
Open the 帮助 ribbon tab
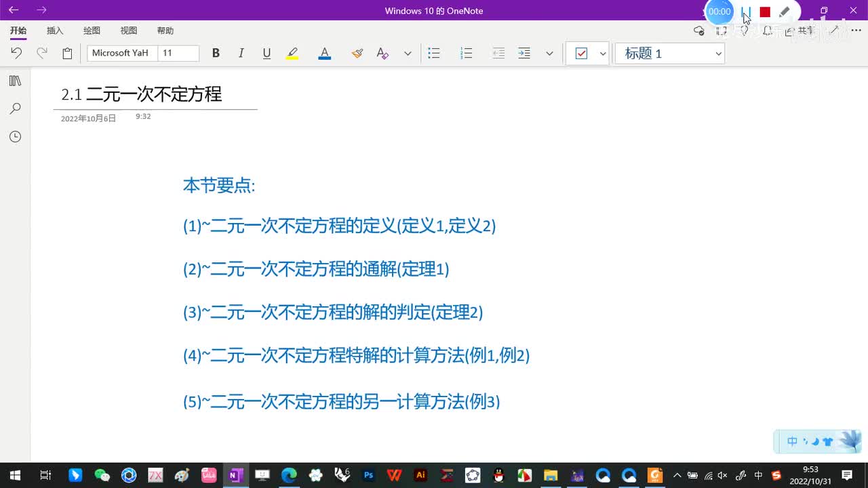pos(165,30)
